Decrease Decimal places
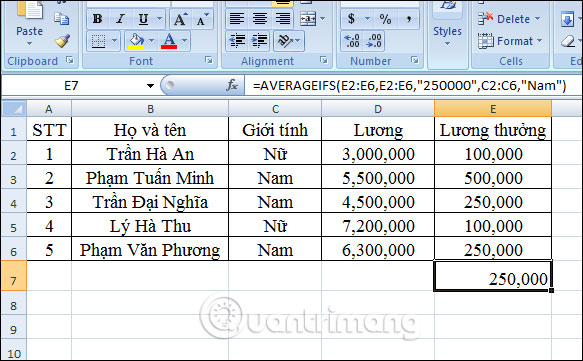Viewport: 583px width, 361px height. 374,41
